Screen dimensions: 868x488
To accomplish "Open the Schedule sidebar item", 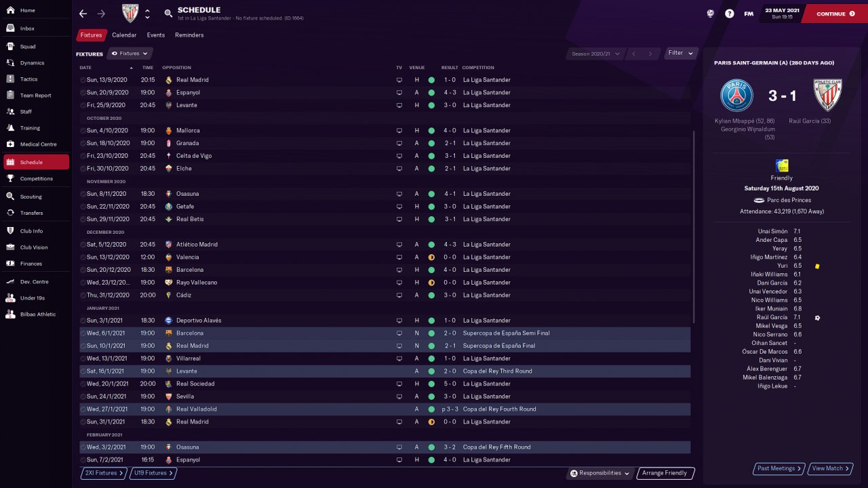I will pos(36,163).
